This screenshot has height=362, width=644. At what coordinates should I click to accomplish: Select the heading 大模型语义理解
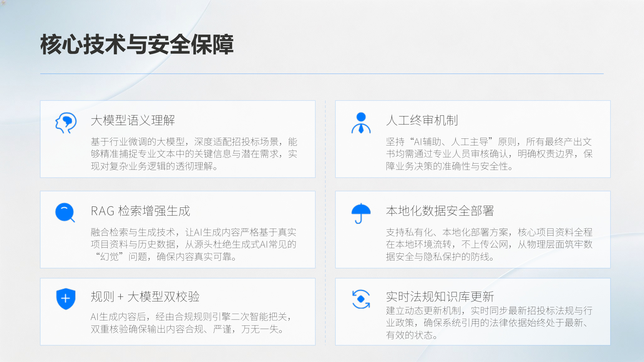click(x=133, y=120)
